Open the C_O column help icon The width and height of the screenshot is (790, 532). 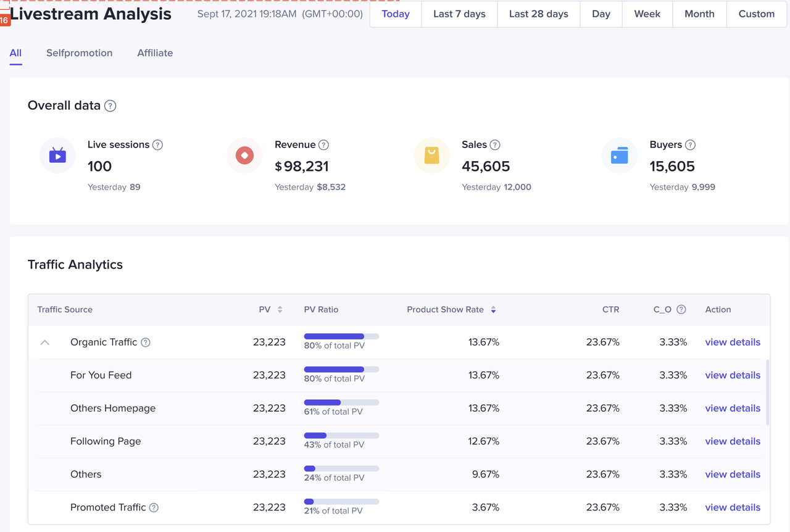[x=681, y=310]
